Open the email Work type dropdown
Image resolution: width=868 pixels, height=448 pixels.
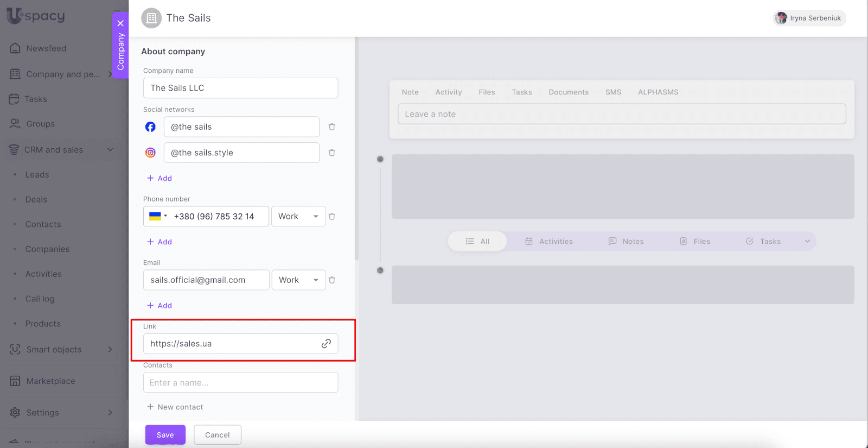click(x=298, y=280)
